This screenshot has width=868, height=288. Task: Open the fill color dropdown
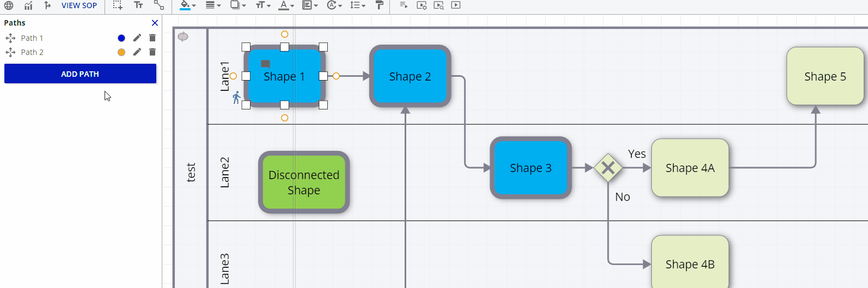pyautogui.click(x=188, y=5)
